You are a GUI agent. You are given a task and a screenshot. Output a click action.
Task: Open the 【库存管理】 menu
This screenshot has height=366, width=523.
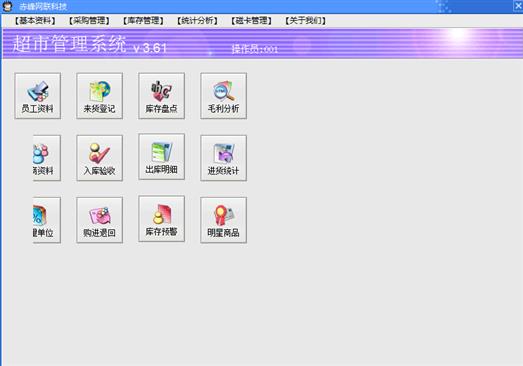[x=143, y=21]
